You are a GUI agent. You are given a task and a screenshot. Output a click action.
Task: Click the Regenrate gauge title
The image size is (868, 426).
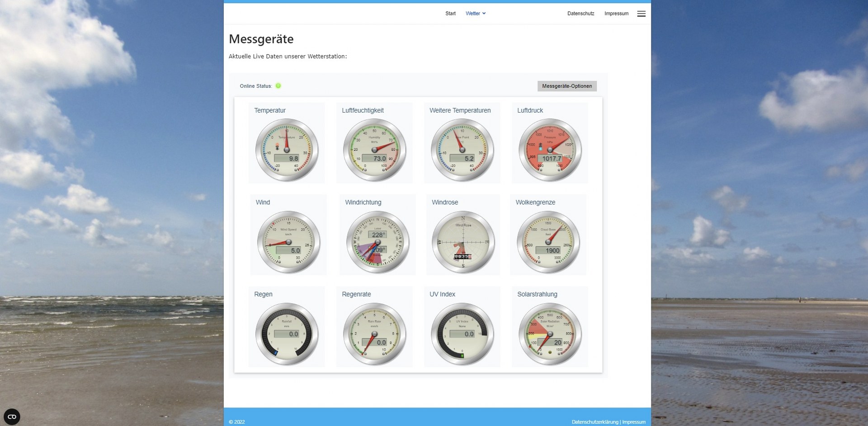click(356, 294)
